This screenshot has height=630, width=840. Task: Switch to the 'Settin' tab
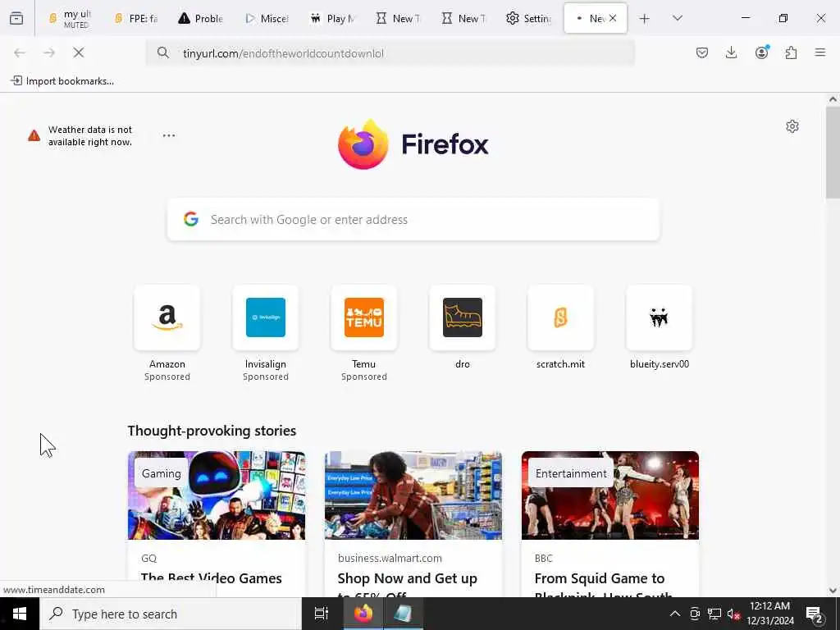(529, 19)
